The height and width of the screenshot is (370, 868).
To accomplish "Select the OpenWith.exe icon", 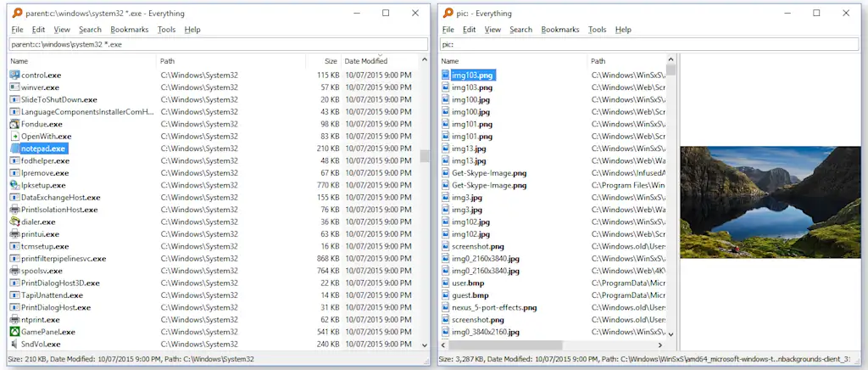I will pos(14,137).
